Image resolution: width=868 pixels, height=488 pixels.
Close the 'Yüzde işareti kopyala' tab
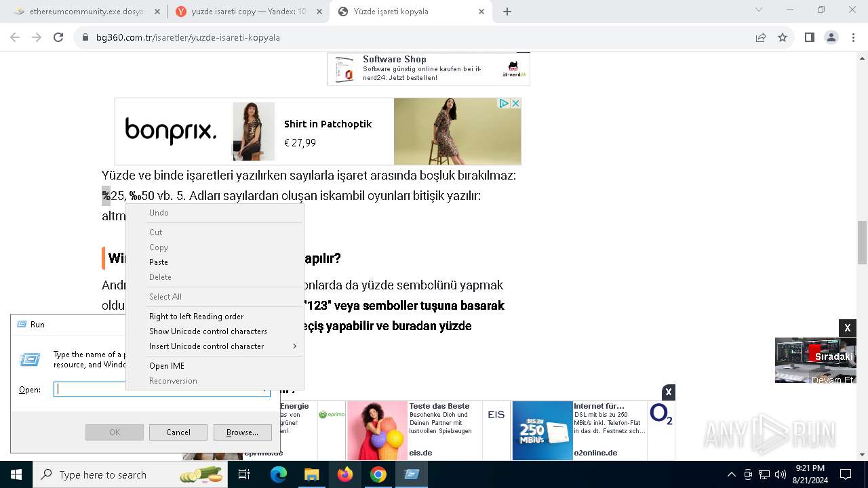tap(481, 12)
